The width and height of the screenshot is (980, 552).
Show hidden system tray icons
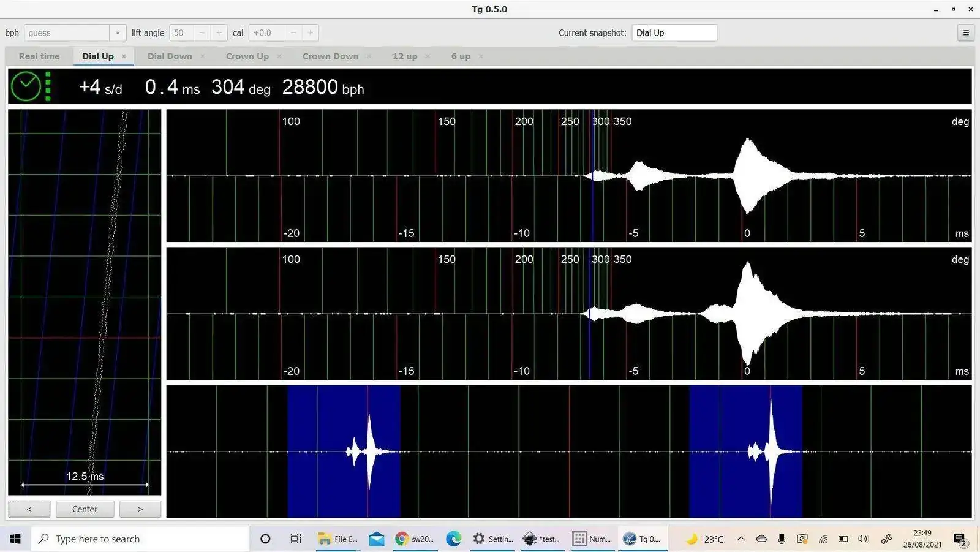pyautogui.click(x=741, y=539)
